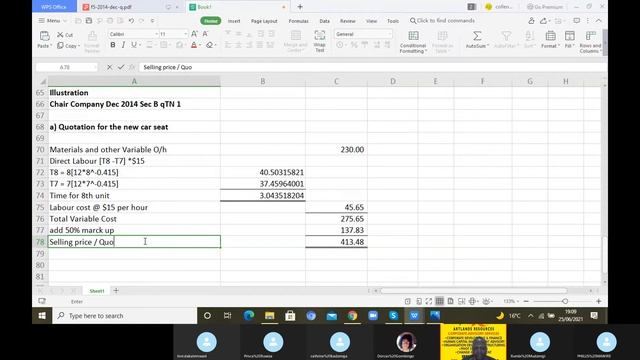Open a new document tab with the plus

click(300, 7)
